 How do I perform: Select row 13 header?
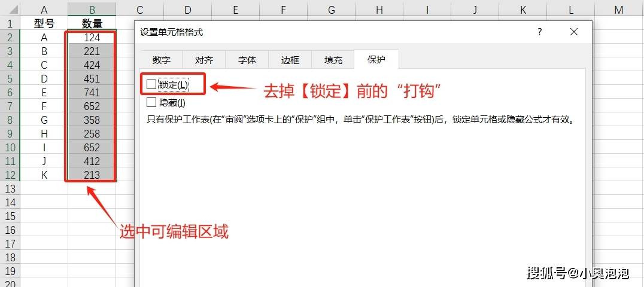10,188
